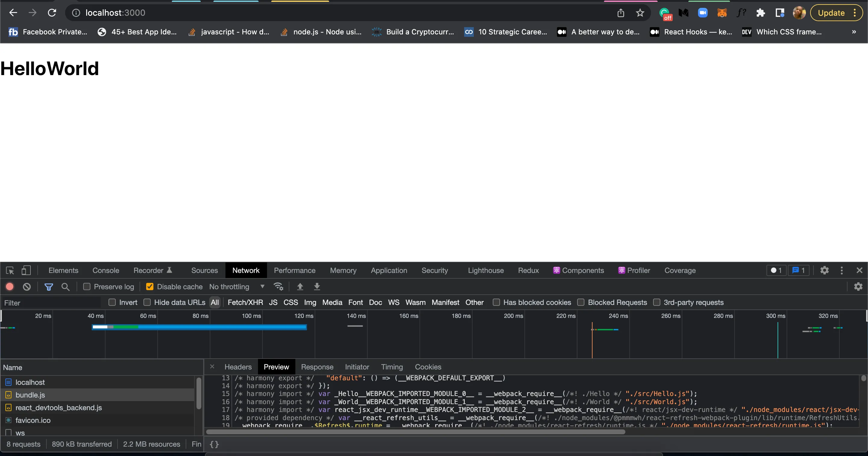
Task: Toggle the network filter funnel icon
Action: coord(49,287)
